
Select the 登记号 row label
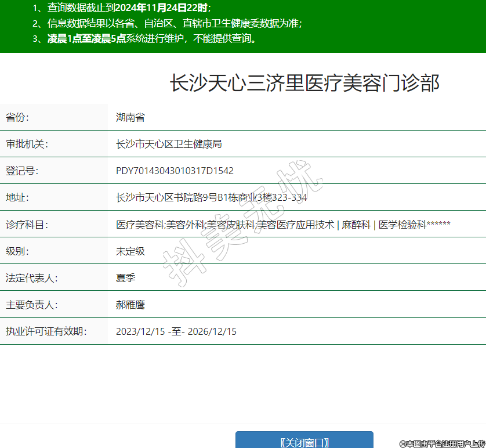click(x=22, y=171)
